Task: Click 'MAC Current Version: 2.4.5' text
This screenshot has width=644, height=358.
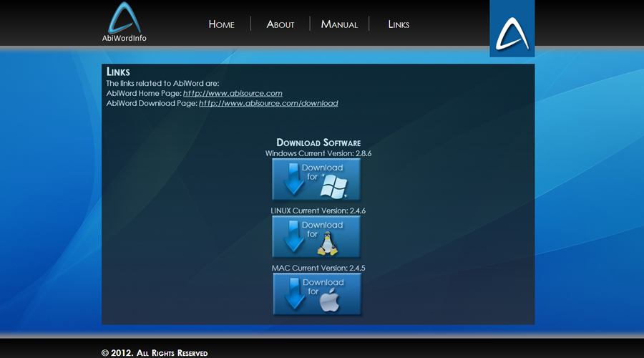Action: click(x=318, y=268)
